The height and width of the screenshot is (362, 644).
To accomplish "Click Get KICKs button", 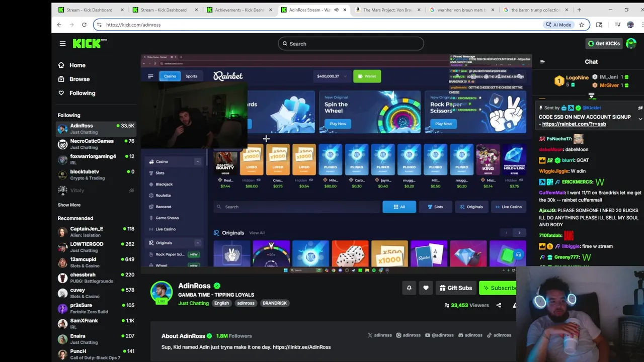I will (x=604, y=44).
